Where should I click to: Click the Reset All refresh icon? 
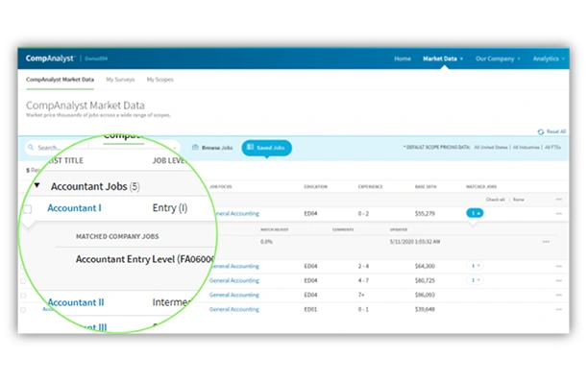(x=540, y=131)
